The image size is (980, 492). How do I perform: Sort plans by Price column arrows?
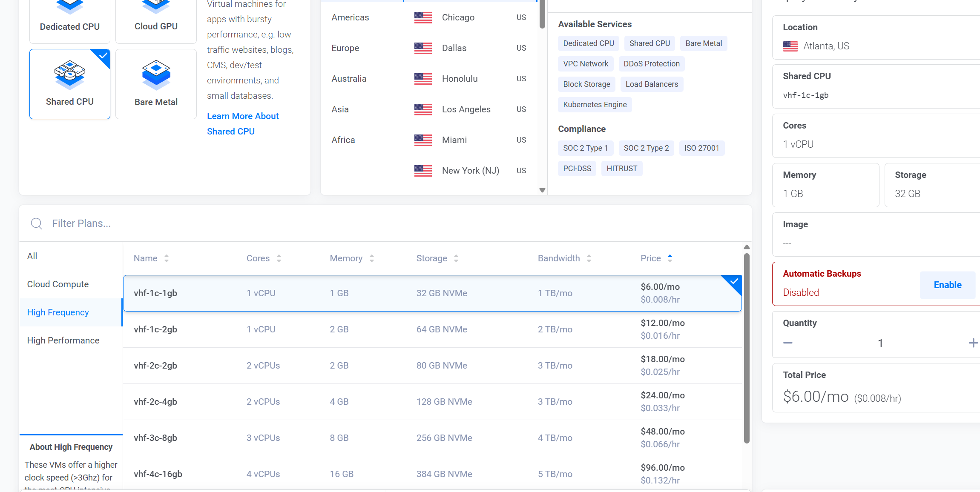pos(670,258)
